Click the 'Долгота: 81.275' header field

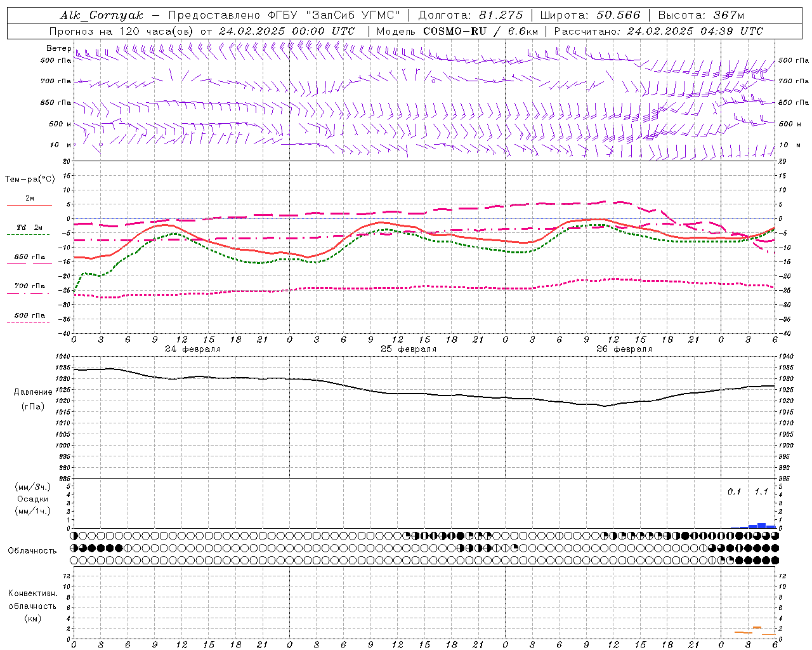pyautogui.click(x=471, y=15)
